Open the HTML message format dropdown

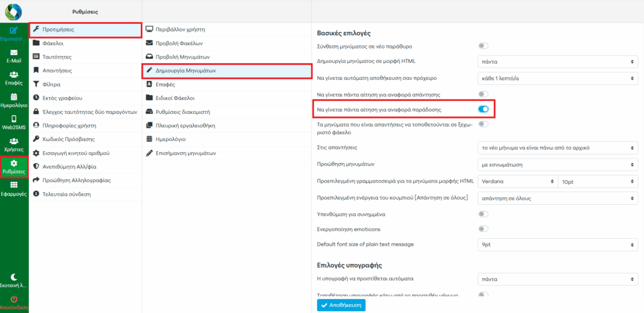557,62
